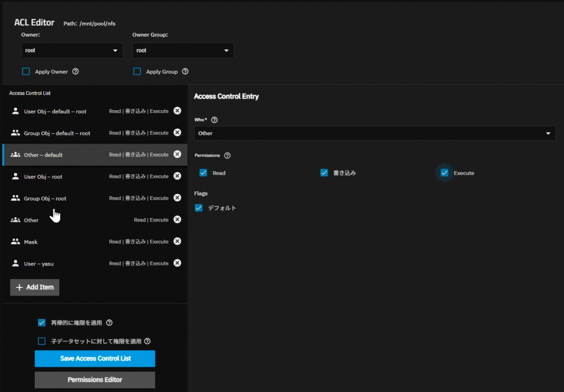
Task: Uncheck 再帰的に権限を適用 checkbox
Action: [42, 323]
